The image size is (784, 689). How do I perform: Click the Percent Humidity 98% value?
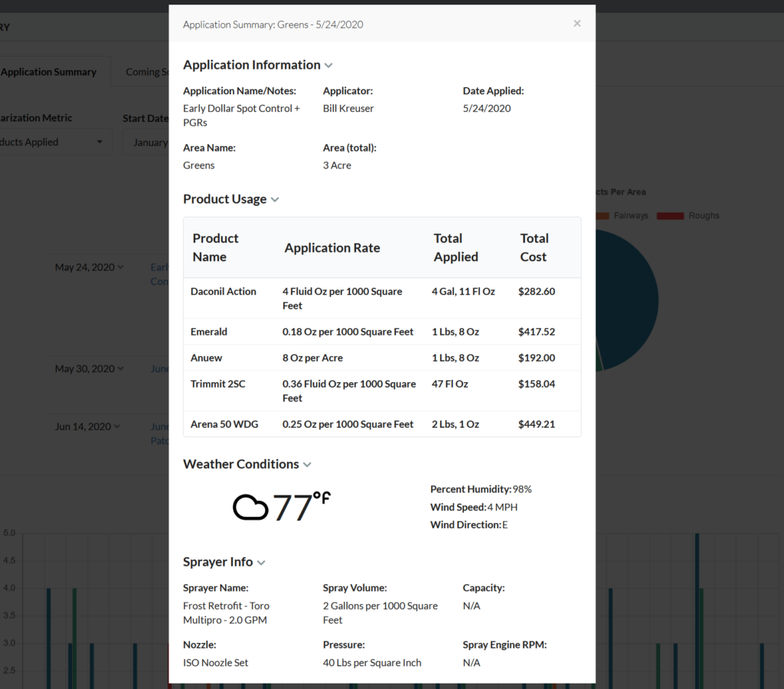coord(522,489)
